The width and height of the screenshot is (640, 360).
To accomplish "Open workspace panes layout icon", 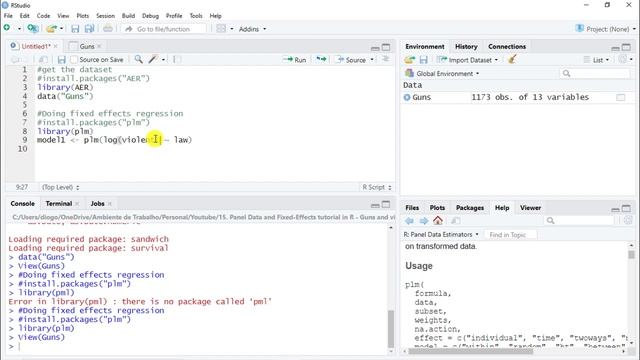I will click(221, 29).
